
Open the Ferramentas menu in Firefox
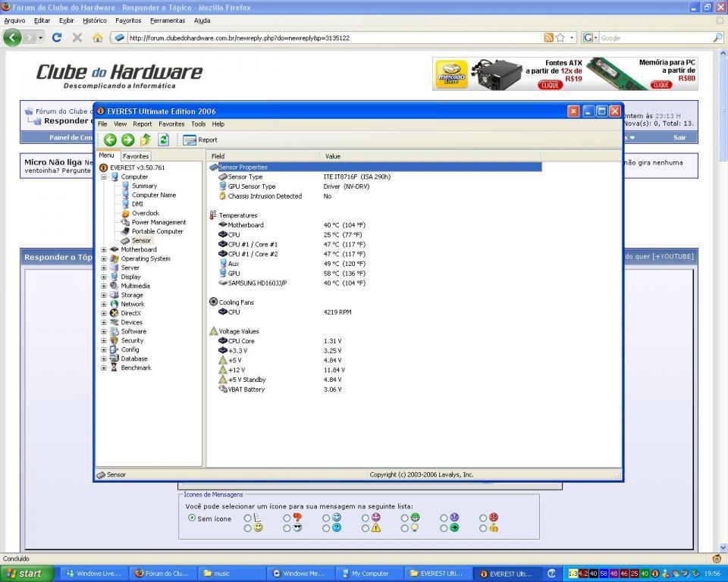click(168, 20)
